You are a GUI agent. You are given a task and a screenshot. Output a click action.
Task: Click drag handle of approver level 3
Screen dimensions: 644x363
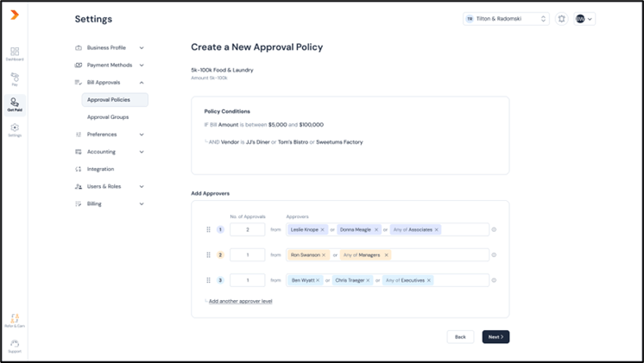(x=208, y=280)
